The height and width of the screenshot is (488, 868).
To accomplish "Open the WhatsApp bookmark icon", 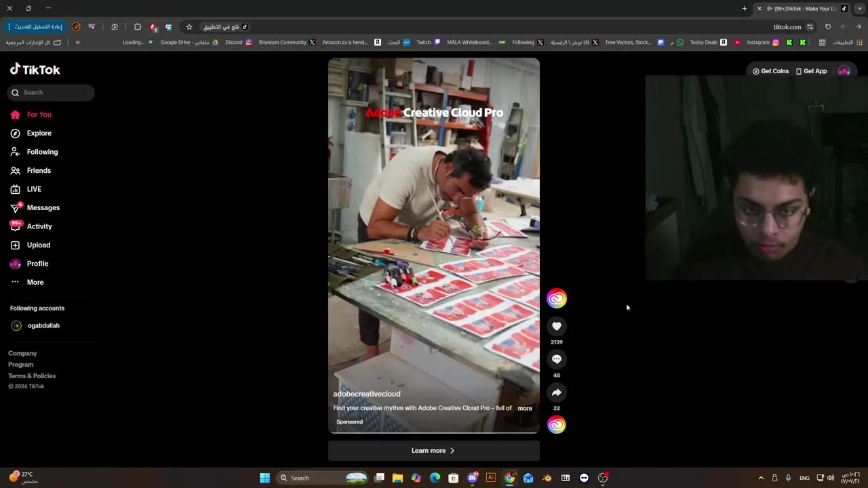I will [680, 43].
